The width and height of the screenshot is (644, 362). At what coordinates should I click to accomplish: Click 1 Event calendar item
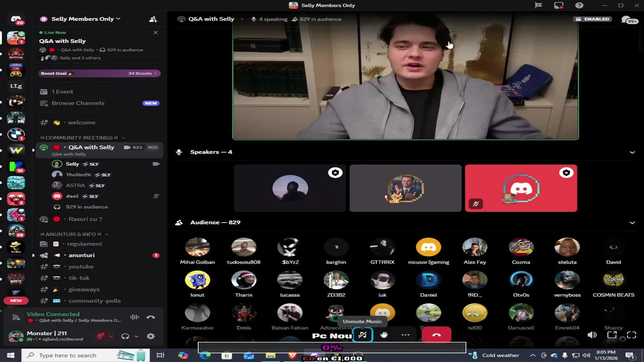[63, 92]
